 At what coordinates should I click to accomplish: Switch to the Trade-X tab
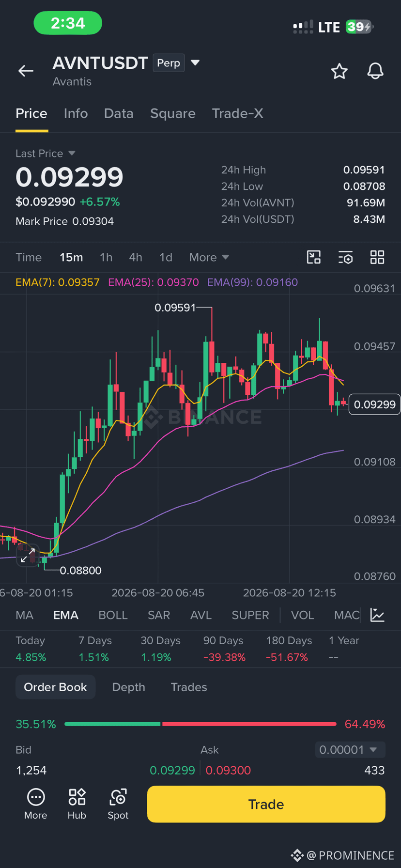(x=238, y=113)
